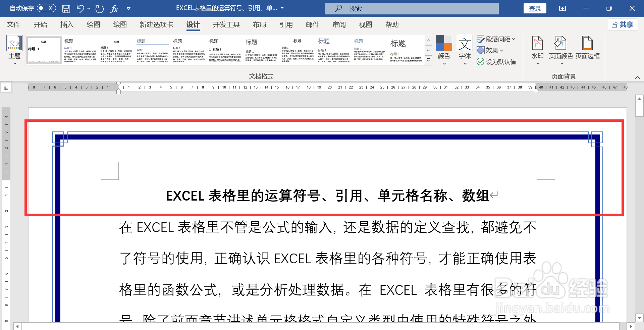
Task: Click the document title heading text
Action: pyautogui.click(x=327, y=196)
